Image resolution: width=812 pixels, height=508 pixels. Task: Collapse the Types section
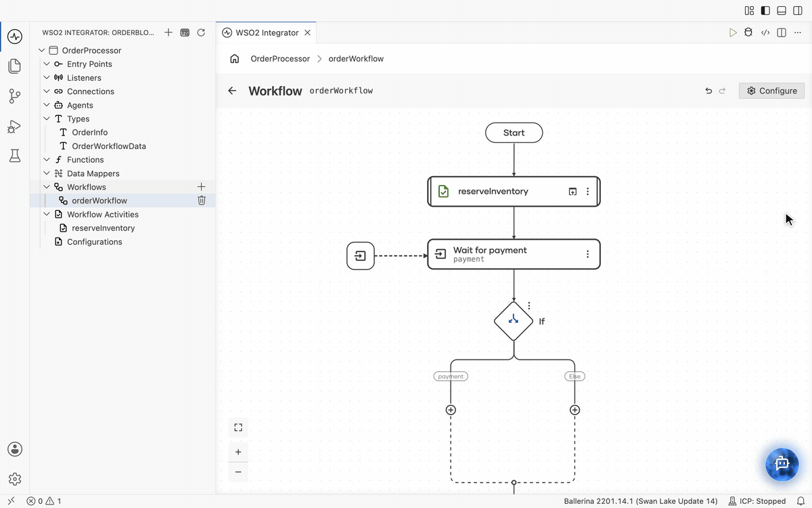47,119
